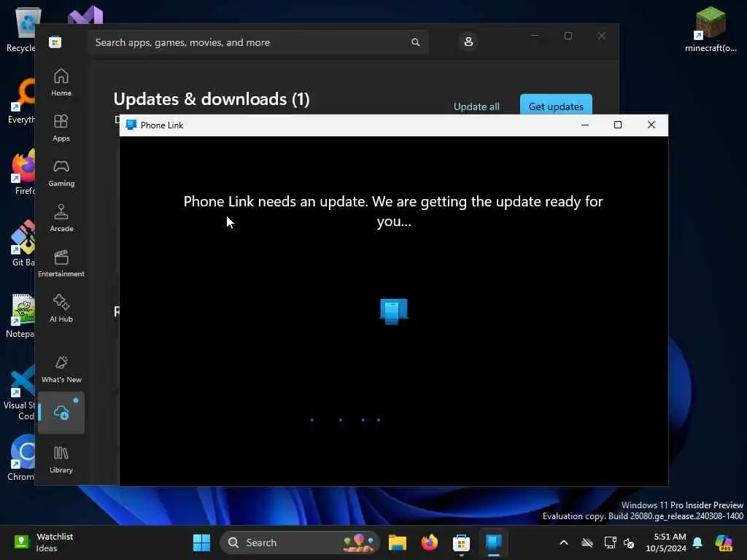Image resolution: width=747 pixels, height=560 pixels.
Task: Select the Everything desktop shortcut
Action: point(22,101)
